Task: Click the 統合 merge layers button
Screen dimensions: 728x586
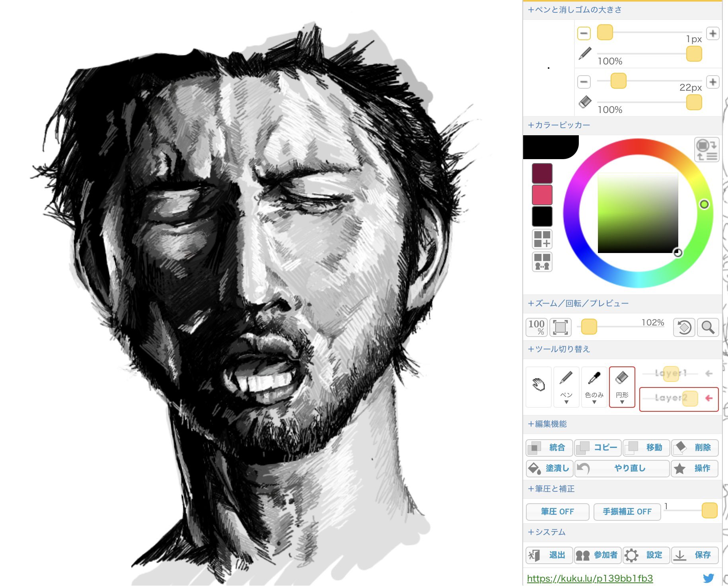Action: pyautogui.click(x=549, y=448)
